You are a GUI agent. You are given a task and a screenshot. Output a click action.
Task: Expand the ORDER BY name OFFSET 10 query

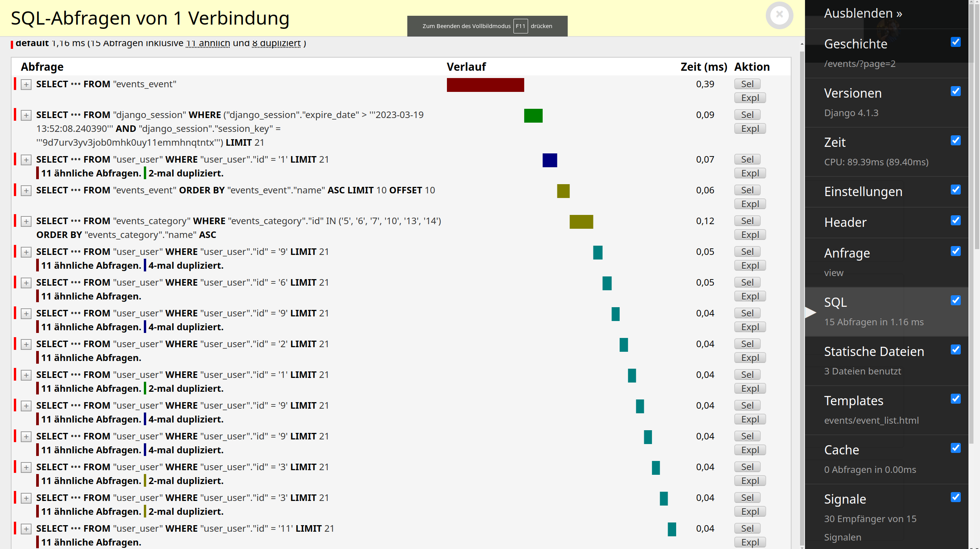26,191
